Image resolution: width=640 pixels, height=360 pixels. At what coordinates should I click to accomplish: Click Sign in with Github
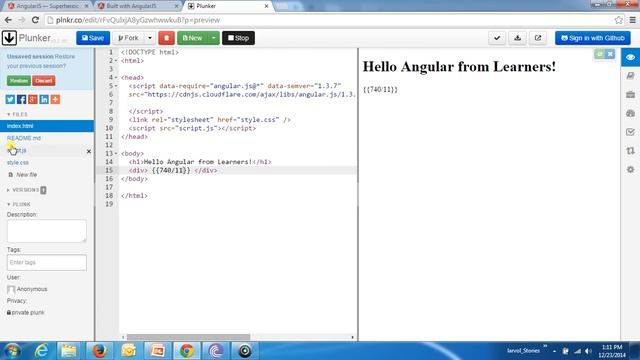point(593,38)
